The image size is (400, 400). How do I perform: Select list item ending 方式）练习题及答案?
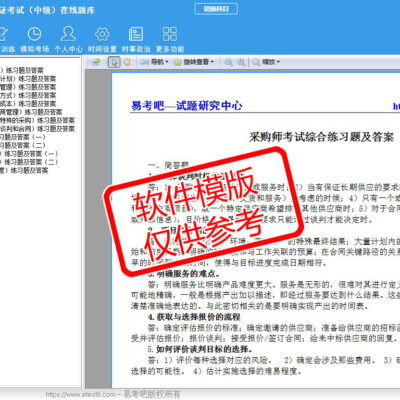click(x=28, y=95)
